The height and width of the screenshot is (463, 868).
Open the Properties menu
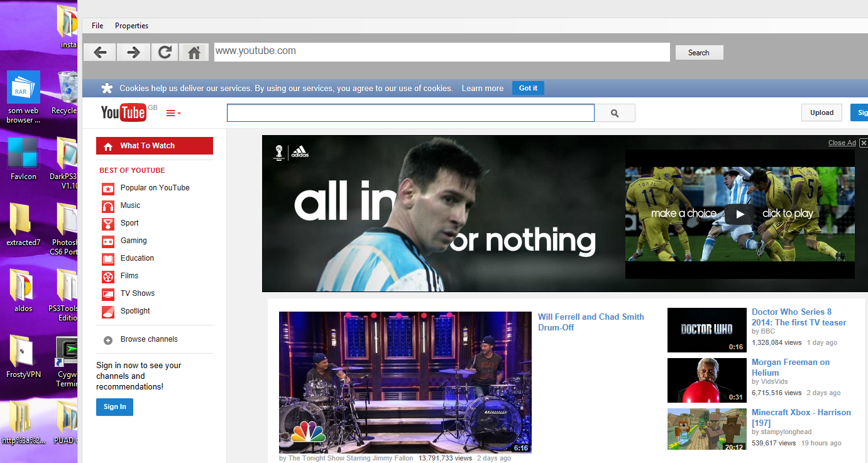point(131,26)
